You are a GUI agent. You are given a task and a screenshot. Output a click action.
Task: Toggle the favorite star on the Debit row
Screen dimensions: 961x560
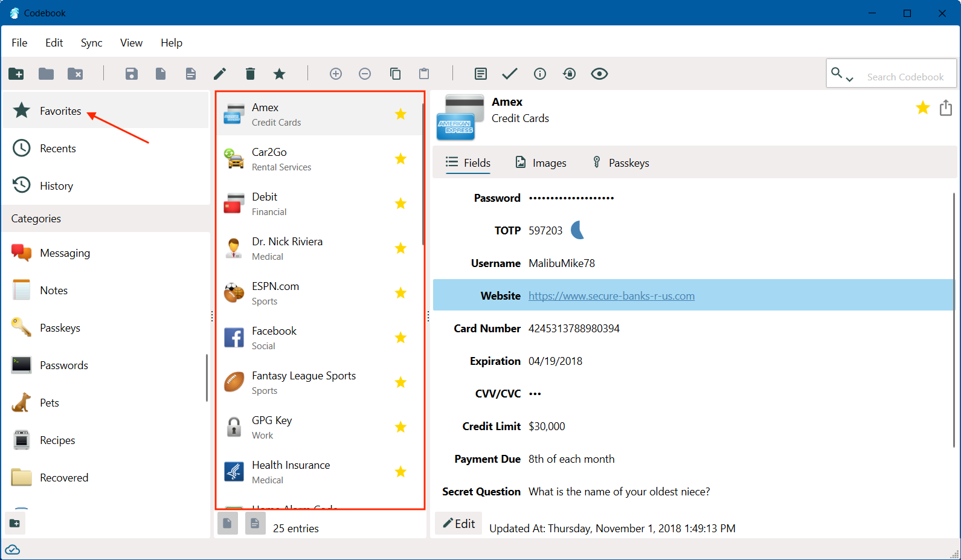[x=400, y=204]
